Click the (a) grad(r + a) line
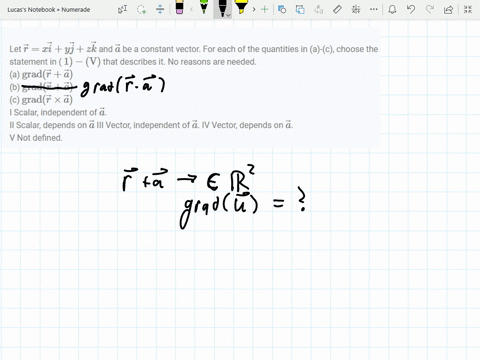The image size is (480, 360). click(41, 74)
